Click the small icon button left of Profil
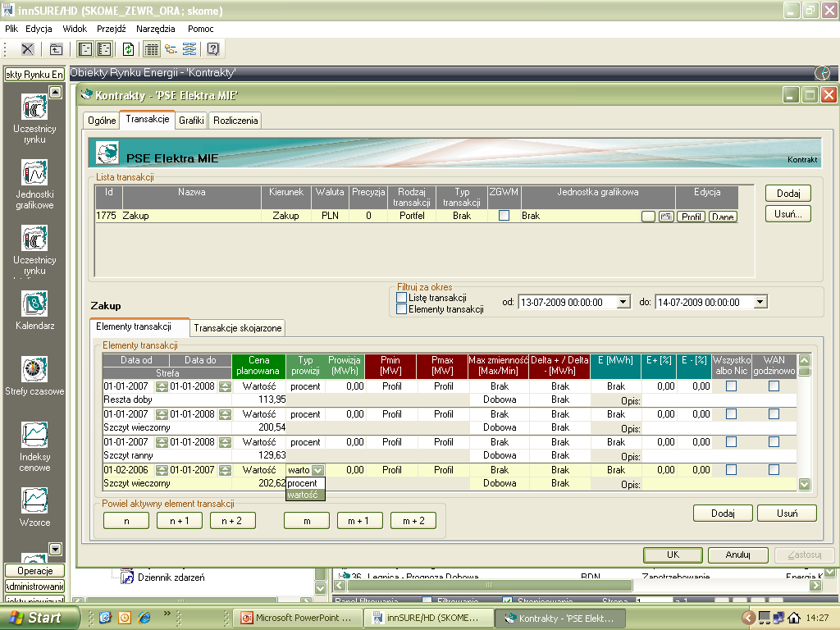This screenshot has height=630, width=840. pos(666,217)
